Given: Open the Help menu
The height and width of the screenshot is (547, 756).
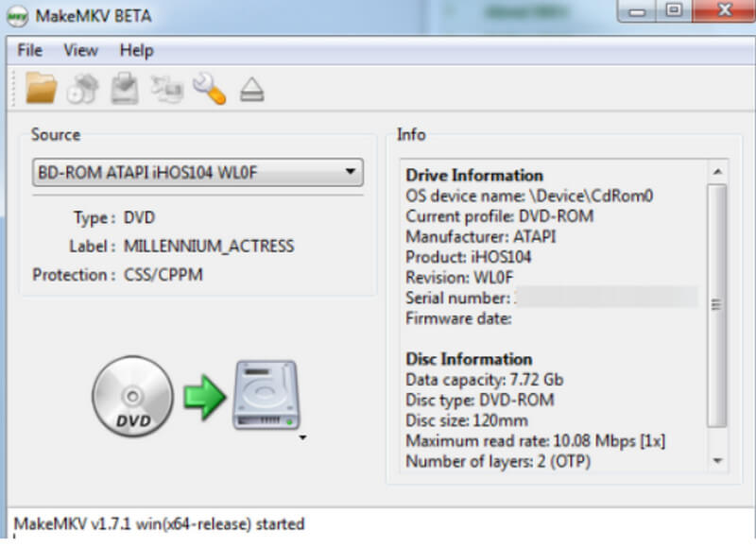Looking at the screenshot, I should point(136,50).
